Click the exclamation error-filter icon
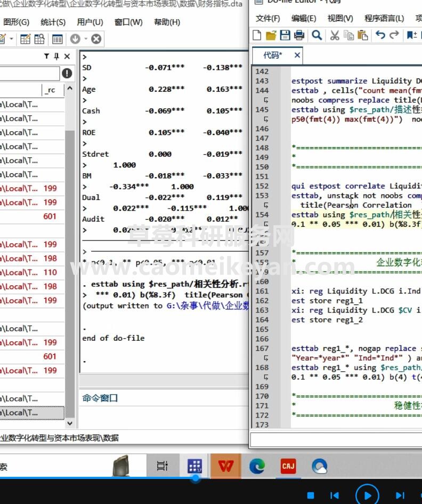422x504 pixels. pyautogui.click(x=67, y=73)
